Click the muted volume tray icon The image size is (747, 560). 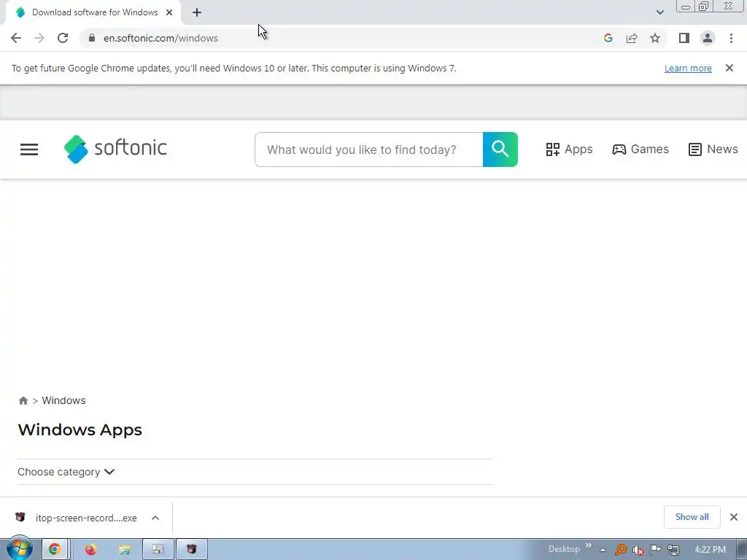tap(638, 550)
